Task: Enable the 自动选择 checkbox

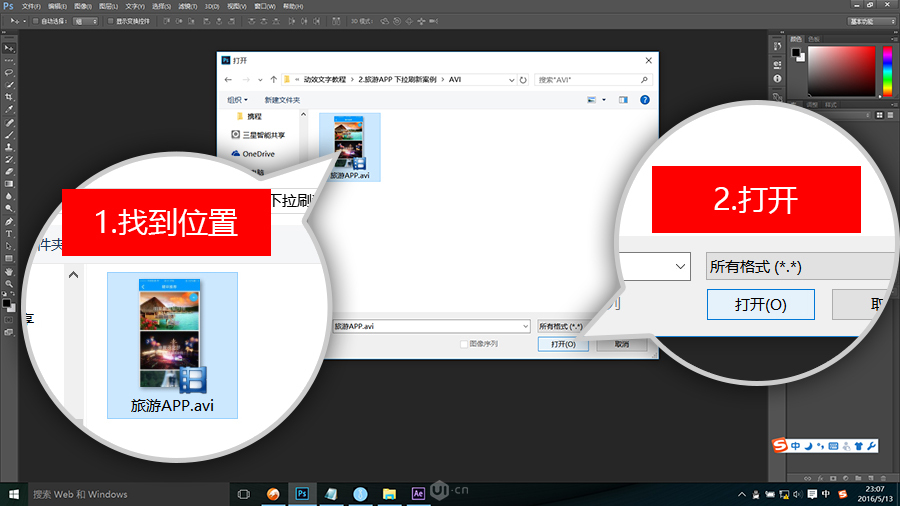Action: pyautogui.click(x=37, y=20)
